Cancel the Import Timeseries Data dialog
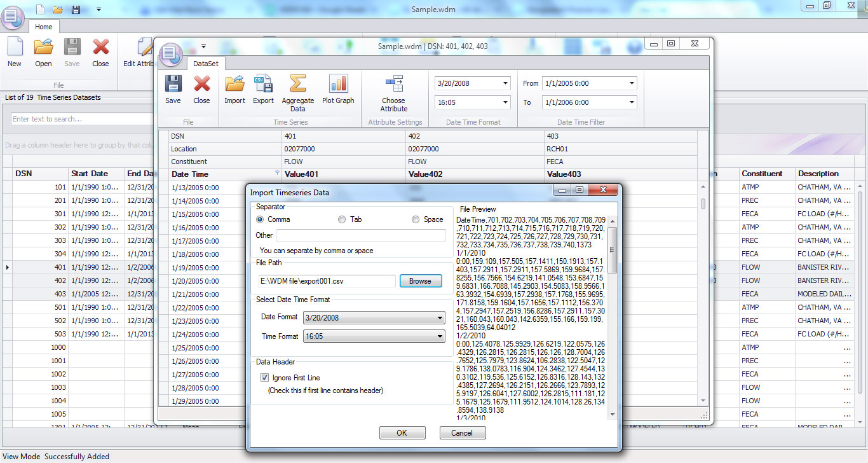Screen dimensions: 868x463 (463, 432)
